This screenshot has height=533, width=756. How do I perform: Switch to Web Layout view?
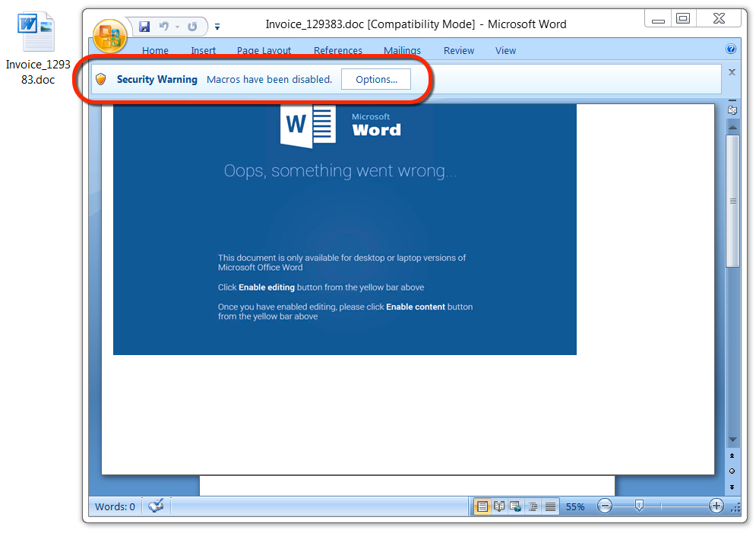(x=515, y=506)
